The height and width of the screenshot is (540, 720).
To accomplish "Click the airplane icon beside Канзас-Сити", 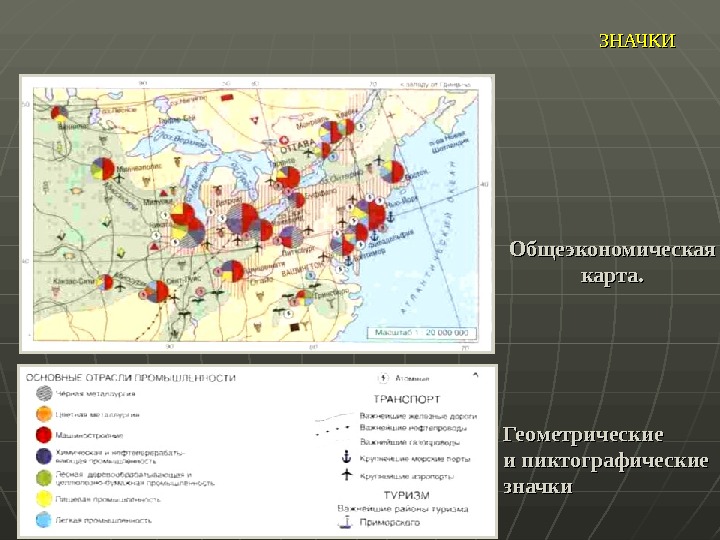I will click(x=119, y=288).
